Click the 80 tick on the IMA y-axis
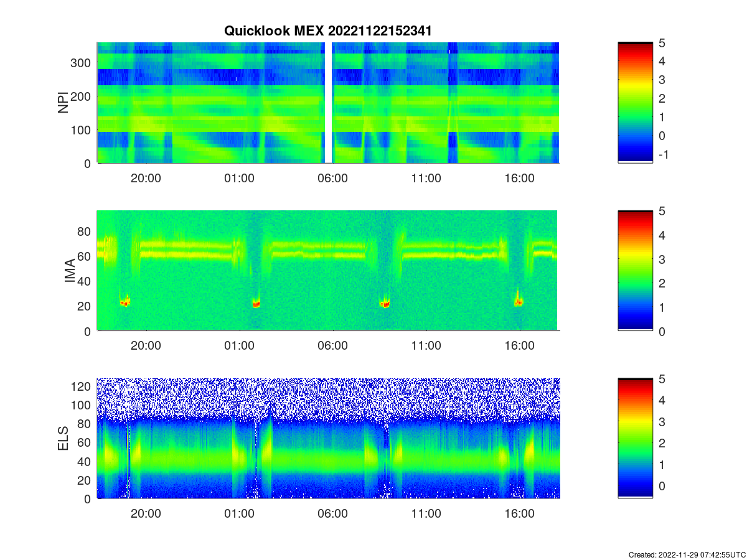 tap(85, 231)
